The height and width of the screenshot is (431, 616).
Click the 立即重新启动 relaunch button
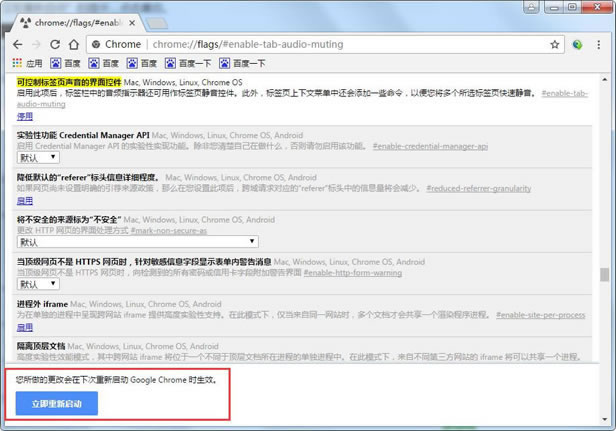[57, 403]
